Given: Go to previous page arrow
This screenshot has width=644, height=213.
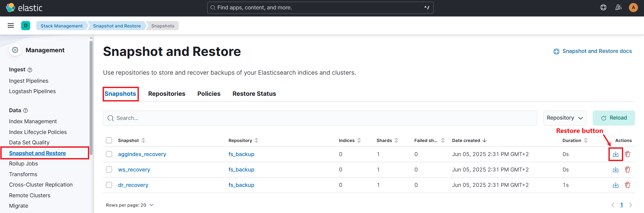Looking at the screenshot, I should tap(613, 205).
